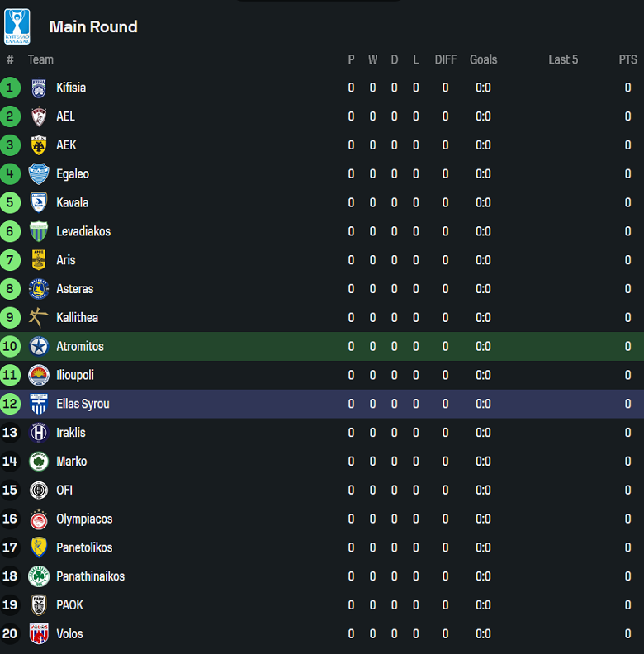This screenshot has height=654, width=644.
Task: Click the Olympiacos team crest
Action: 39,519
